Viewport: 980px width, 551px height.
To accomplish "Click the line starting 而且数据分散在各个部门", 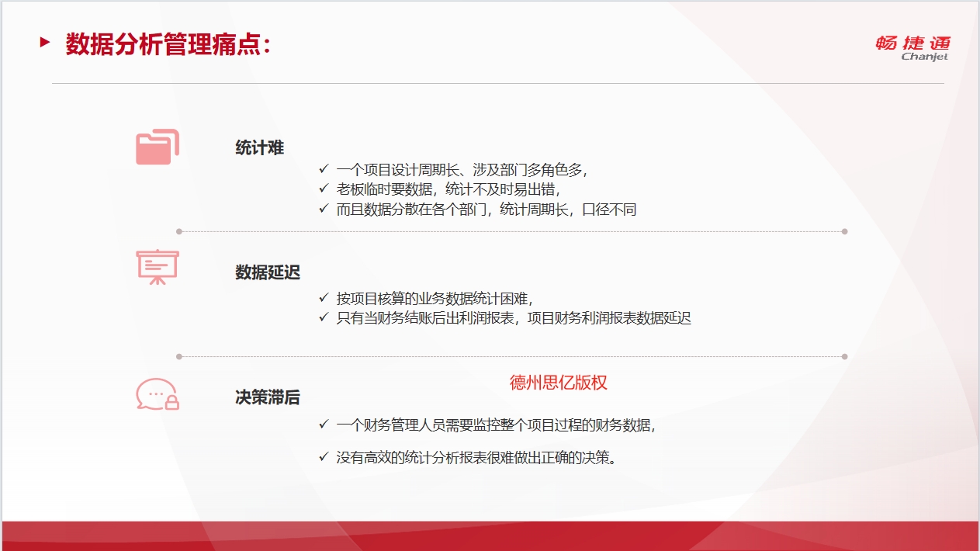I will coord(487,209).
